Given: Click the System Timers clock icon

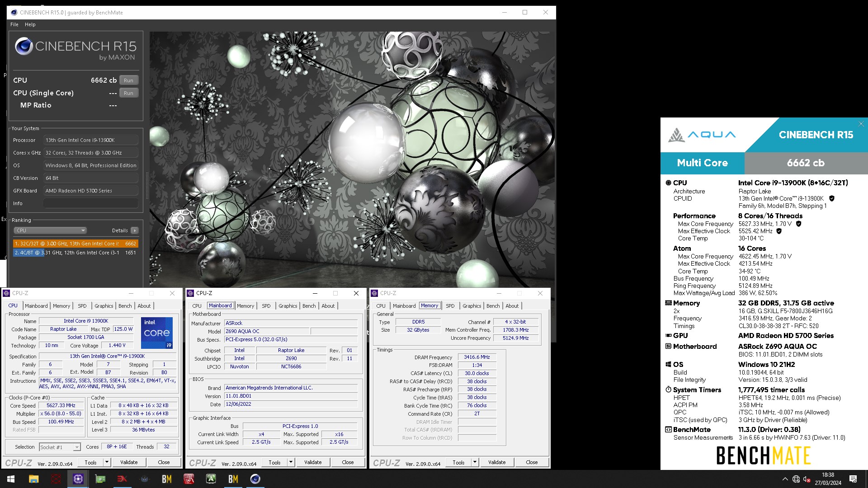Looking at the screenshot, I should (668, 389).
